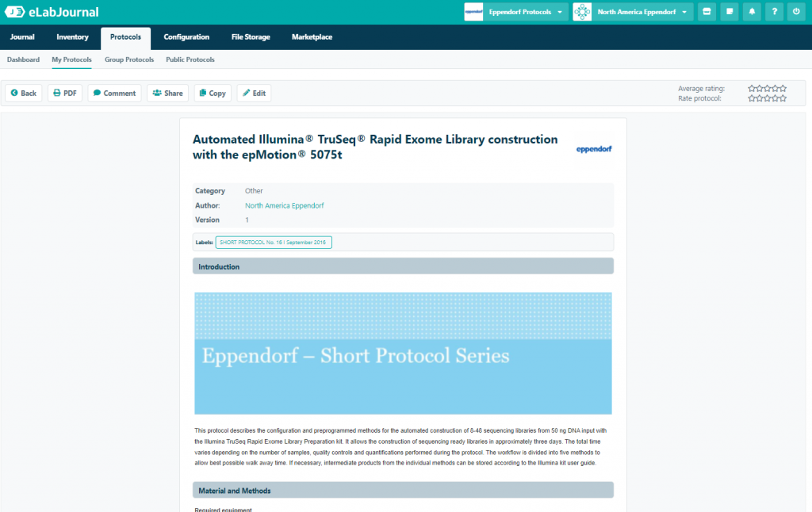Screen dimensions: 812x512
Task: Open the North America Eppendorf user dropdown
Action: (x=642, y=11)
